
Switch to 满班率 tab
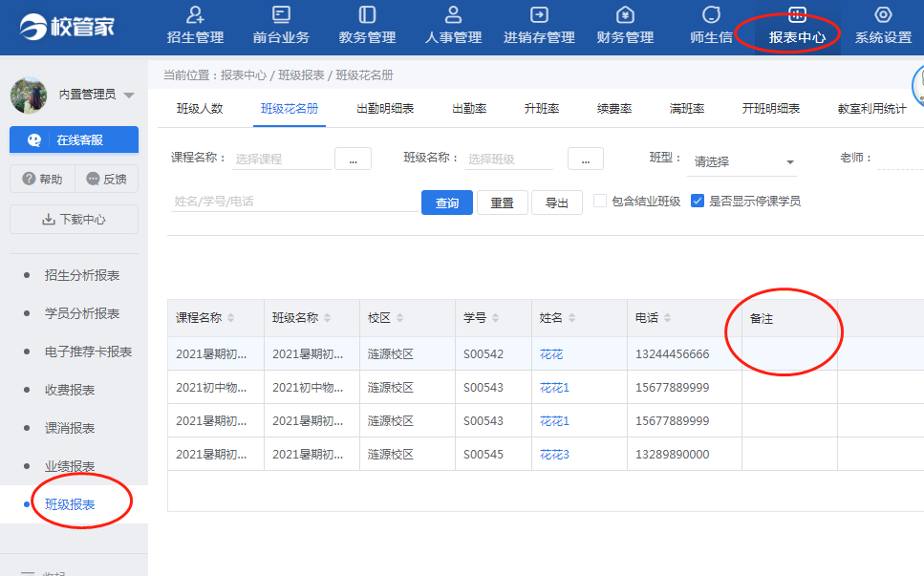click(686, 108)
